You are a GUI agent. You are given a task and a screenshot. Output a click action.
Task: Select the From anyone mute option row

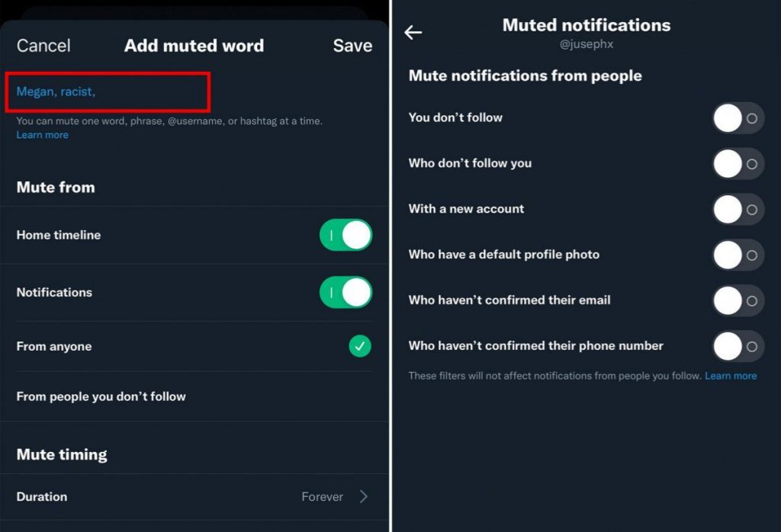[x=153, y=346]
